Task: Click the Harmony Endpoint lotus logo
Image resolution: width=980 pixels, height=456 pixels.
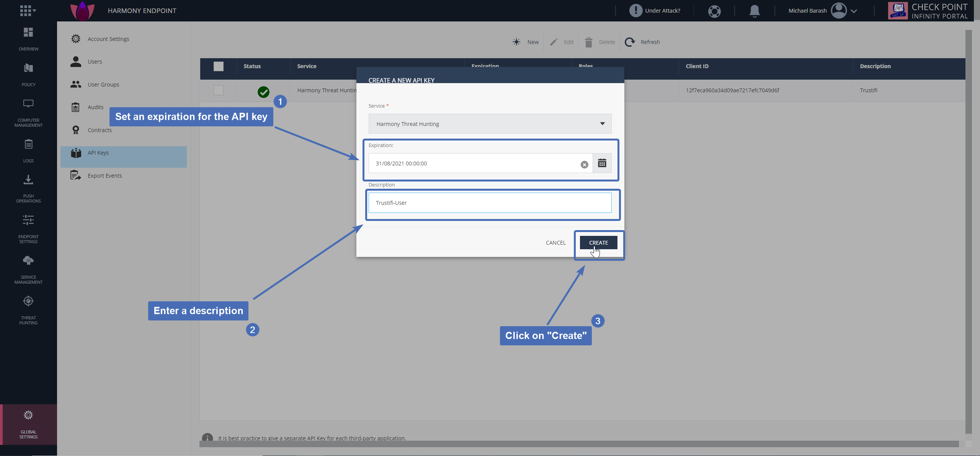Action: click(82, 11)
